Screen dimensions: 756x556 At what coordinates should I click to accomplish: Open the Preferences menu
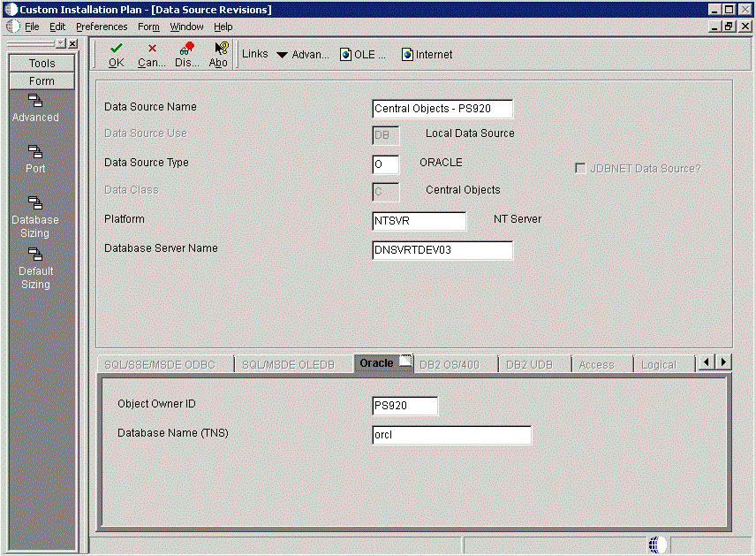(102, 27)
